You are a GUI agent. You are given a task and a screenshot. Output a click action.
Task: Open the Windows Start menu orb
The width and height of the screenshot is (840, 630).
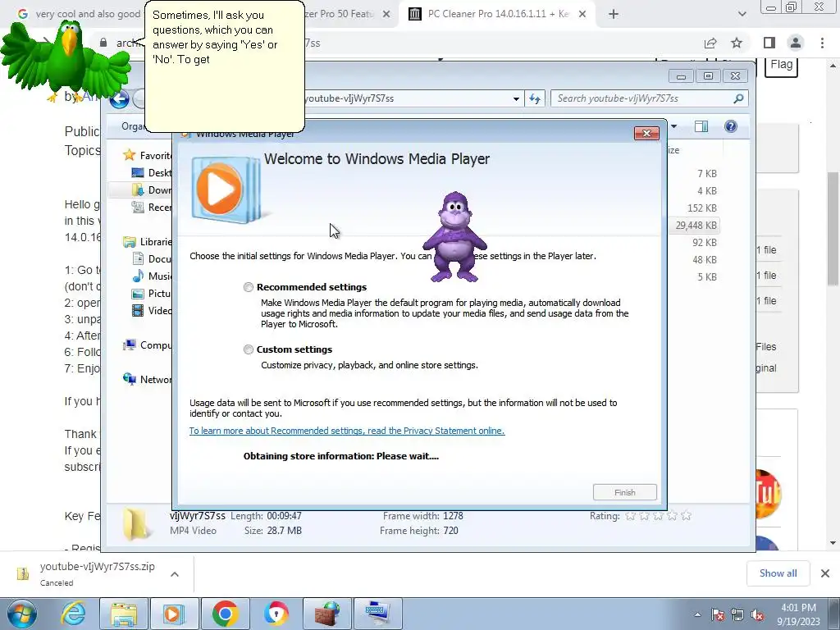[x=21, y=614]
